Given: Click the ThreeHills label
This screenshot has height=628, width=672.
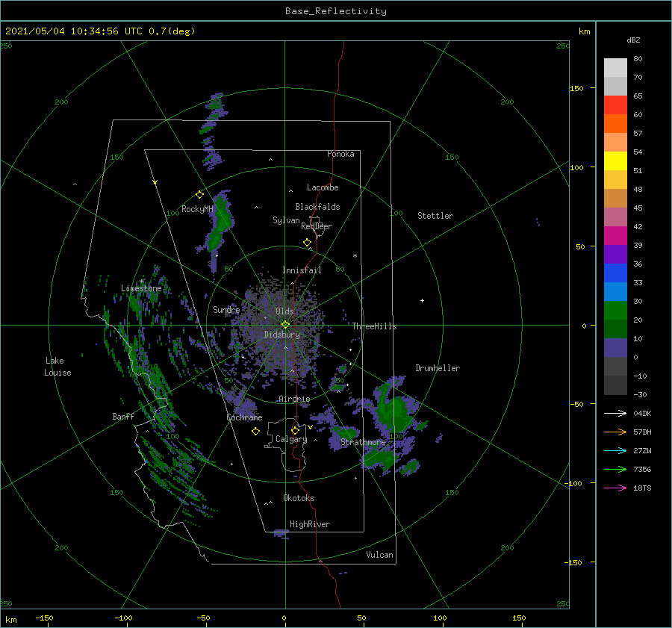Looking at the screenshot, I should (375, 326).
